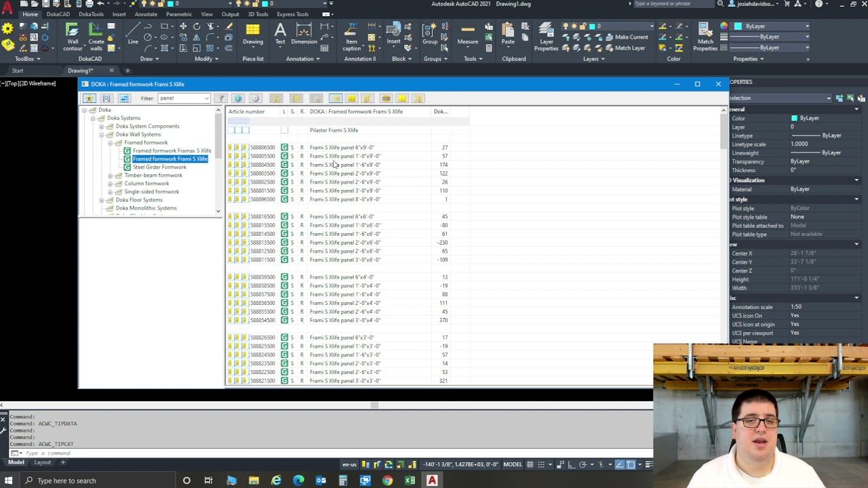Toggle snap mode in status bar
This screenshot has width=868, height=488.
(542, 464)
